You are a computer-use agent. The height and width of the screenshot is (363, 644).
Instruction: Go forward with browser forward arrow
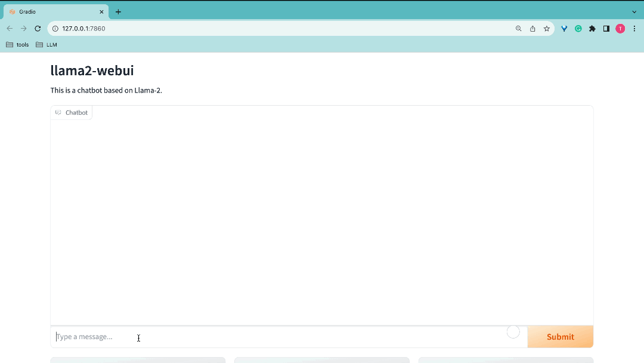[x=24, y=29]
